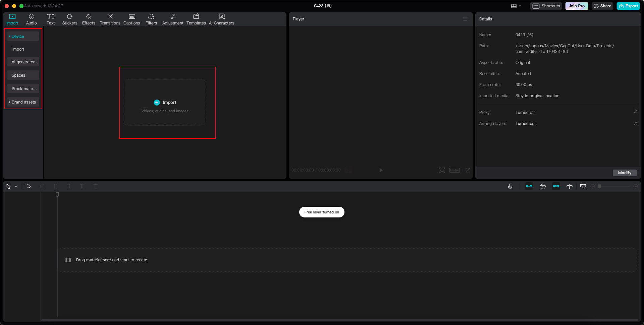The height and width of the screenshot is (325, 644).
Task: Switch to the Text tab
Action: coord(51,19)
